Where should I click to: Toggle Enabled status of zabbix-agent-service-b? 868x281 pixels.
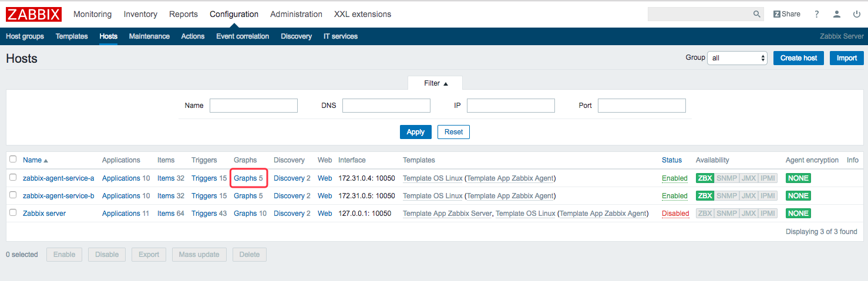click(674, 196)
